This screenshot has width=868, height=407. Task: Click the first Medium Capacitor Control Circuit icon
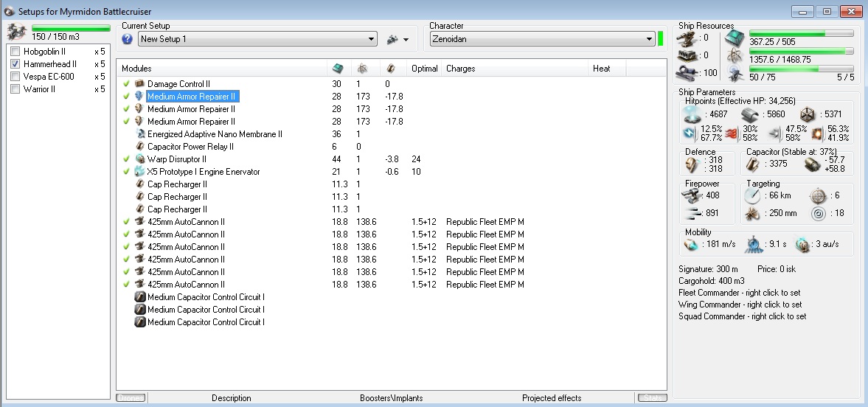(140, 297)
